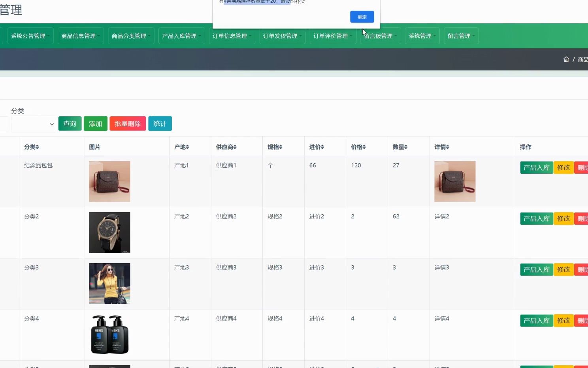This screenshot has height=368, width=588.
Task: Click the home icon in breadcrumb
Action: click(566, 59)
